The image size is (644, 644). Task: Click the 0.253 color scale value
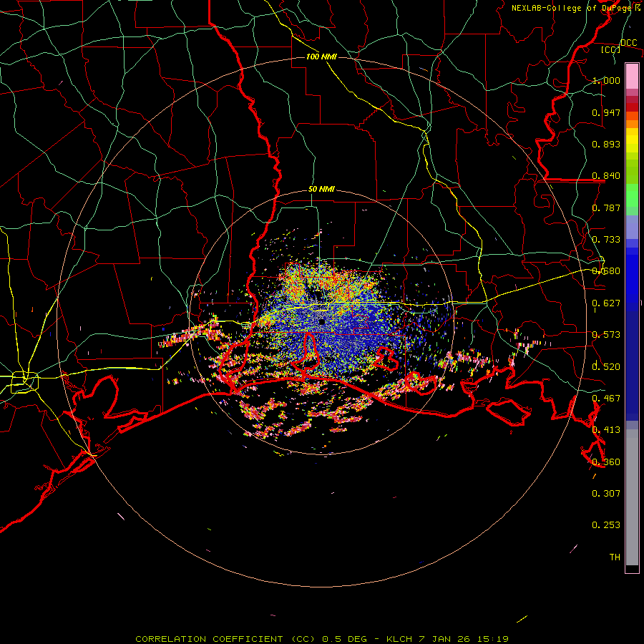606,525
